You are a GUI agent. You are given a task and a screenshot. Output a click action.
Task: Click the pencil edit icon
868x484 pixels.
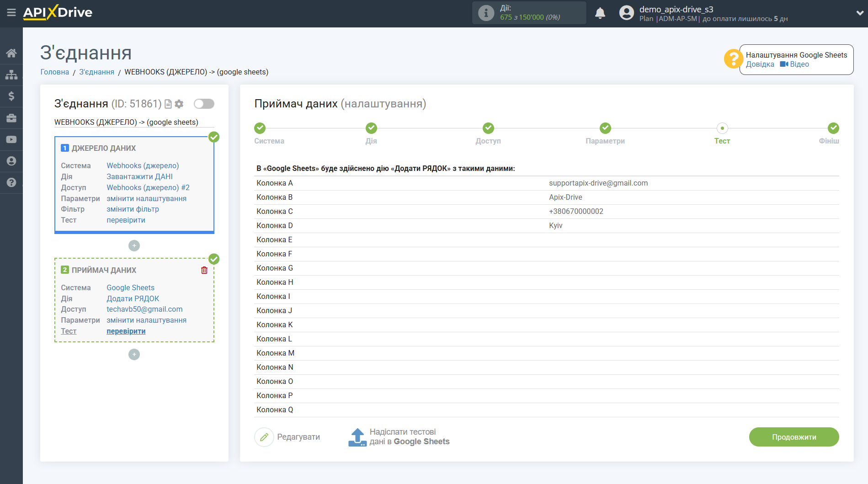(264, 437)
